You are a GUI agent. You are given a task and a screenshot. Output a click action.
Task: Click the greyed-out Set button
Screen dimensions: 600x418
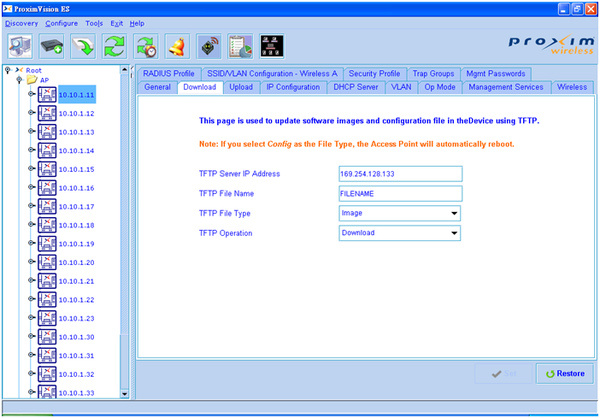tap(504, 374)
